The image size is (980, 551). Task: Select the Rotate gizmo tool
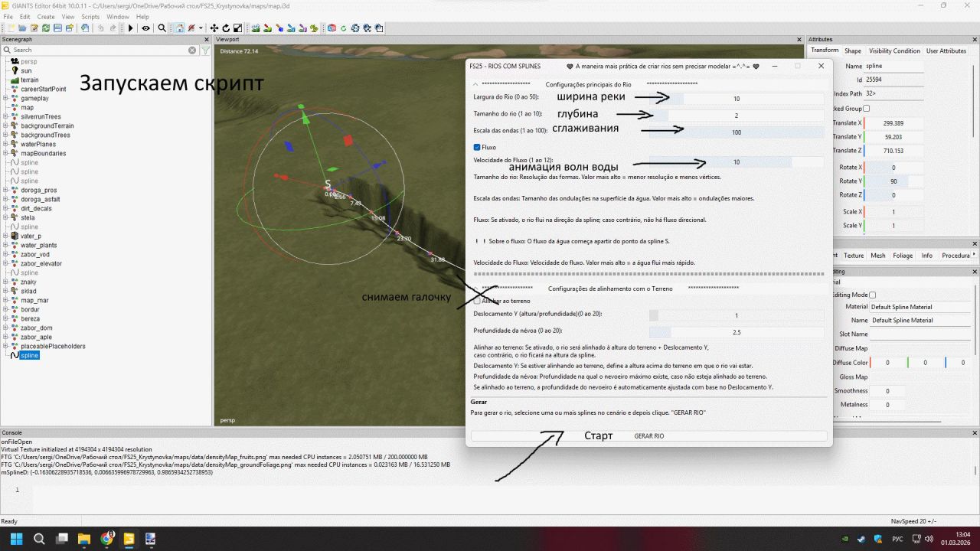pos(225,28)
